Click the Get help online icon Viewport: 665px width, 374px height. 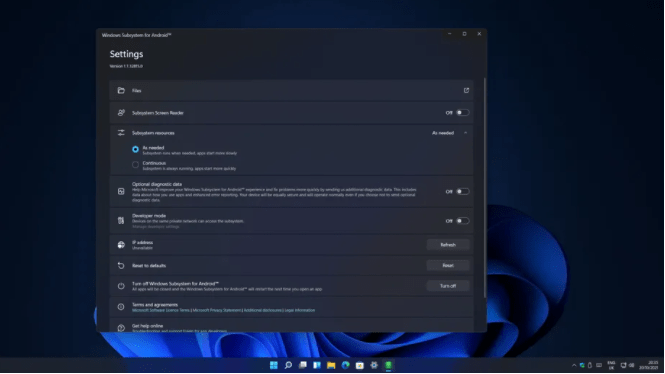click(x=121, y=328)
